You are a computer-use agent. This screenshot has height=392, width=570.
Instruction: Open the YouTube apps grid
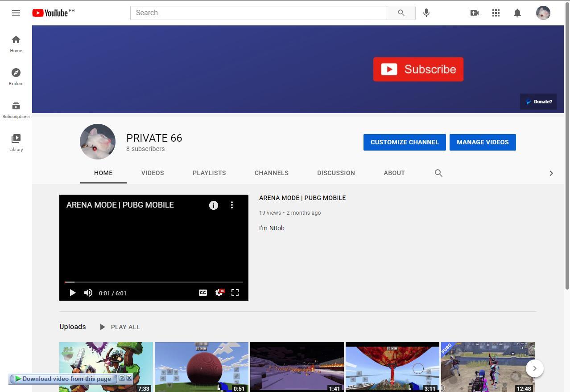click(x=496, y=13)
